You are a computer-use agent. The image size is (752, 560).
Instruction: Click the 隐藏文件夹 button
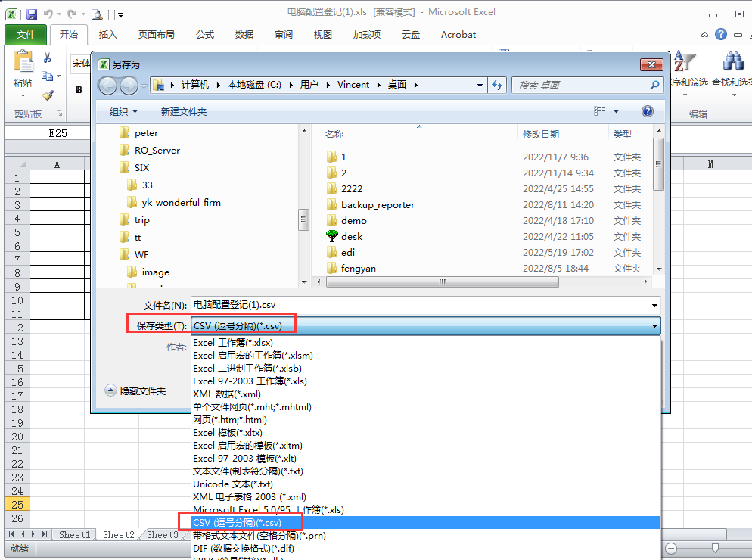[135, 390]
